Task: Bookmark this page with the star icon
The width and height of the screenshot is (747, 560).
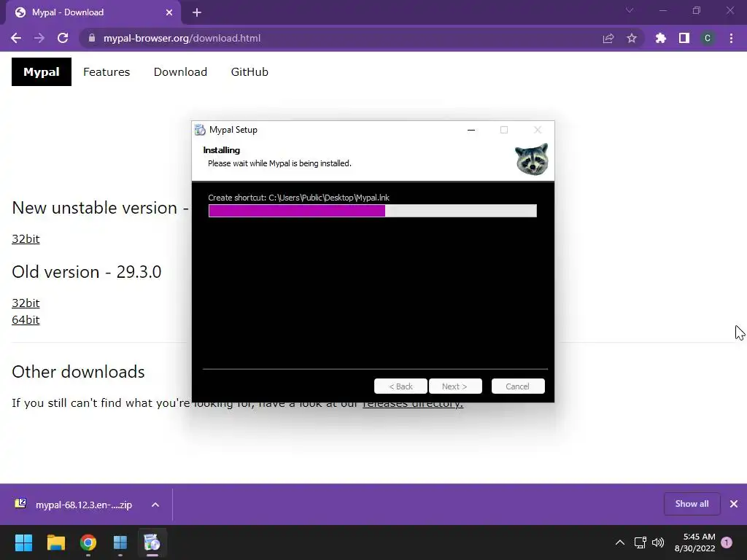Action: click(x=632, y=38)
